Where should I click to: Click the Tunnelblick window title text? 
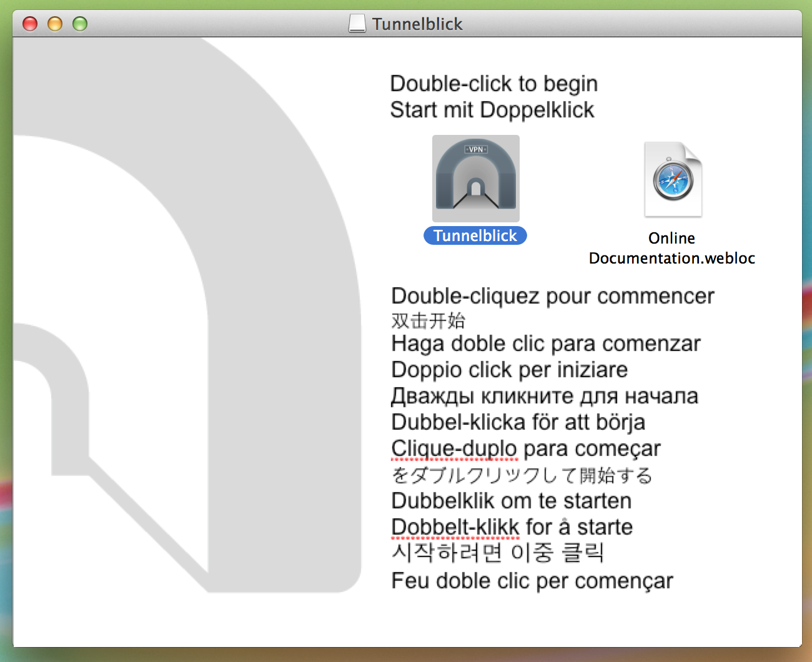coord(417,24)
